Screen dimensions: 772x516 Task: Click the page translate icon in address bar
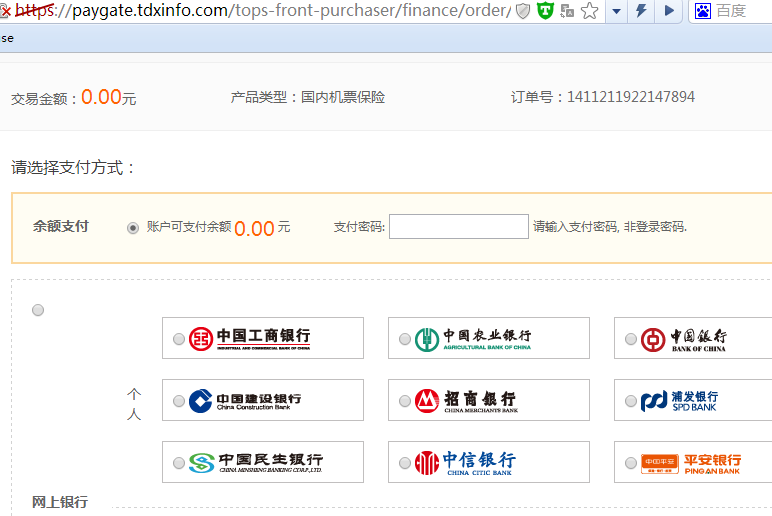click(567, 11)
